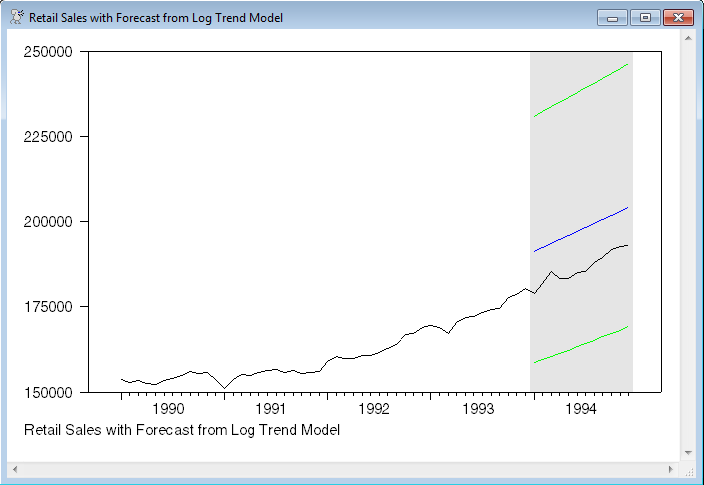704x485 pixels.
Task: Click the gray shaded forecast region
Action: click(580, 150)
